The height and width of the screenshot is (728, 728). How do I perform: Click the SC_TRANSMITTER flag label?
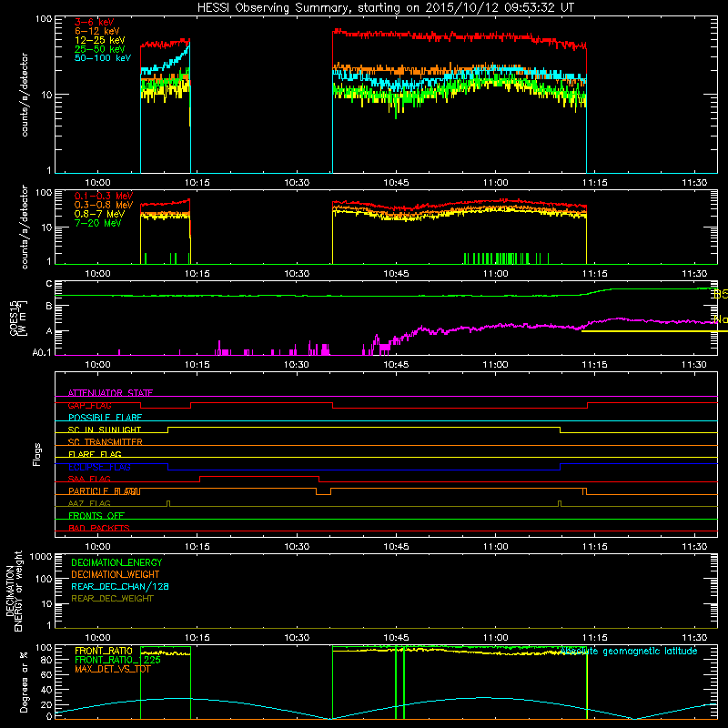click(x=105, y=442)
